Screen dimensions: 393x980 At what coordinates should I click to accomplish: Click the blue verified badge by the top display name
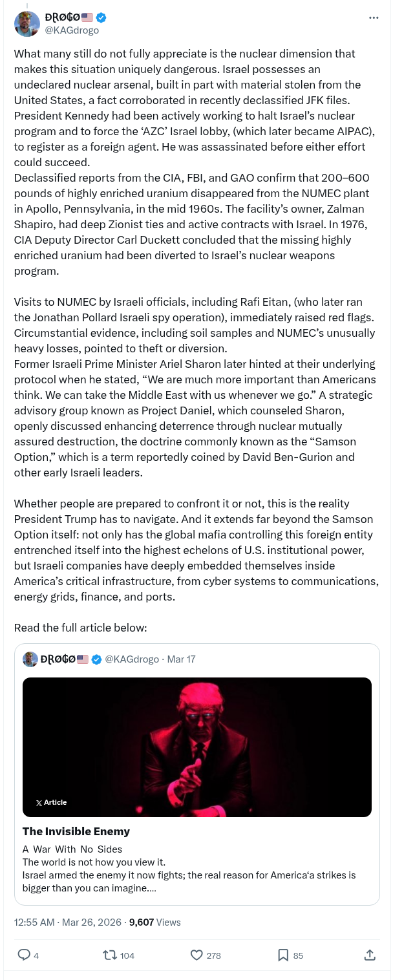(101, 17)
